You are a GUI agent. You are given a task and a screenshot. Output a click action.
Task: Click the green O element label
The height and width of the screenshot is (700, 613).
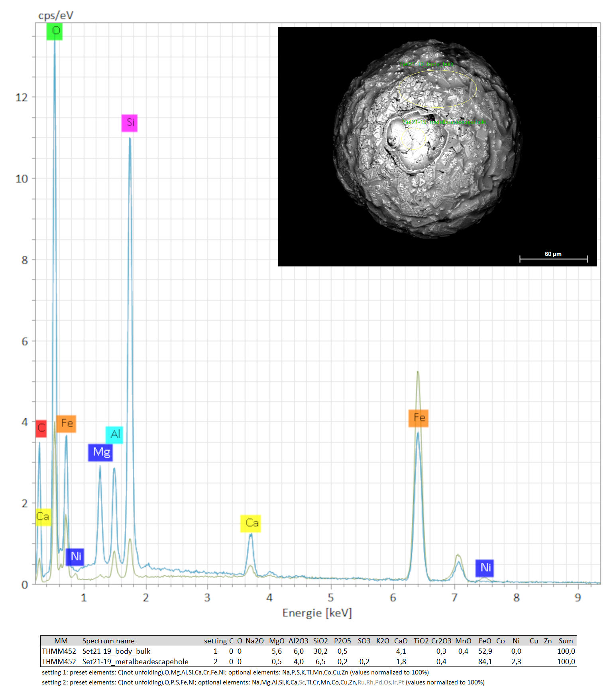[55, 31]
